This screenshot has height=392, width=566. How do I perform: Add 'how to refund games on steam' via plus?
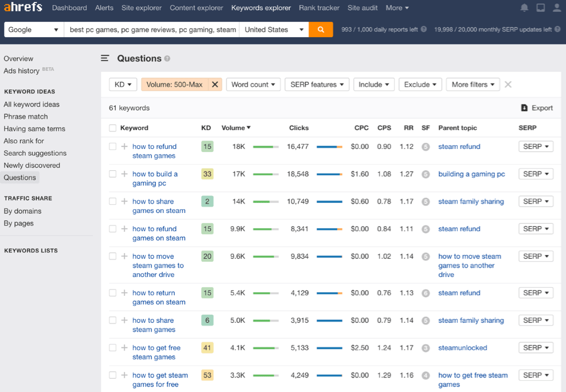pyautogui.click(x=124, y=229)
